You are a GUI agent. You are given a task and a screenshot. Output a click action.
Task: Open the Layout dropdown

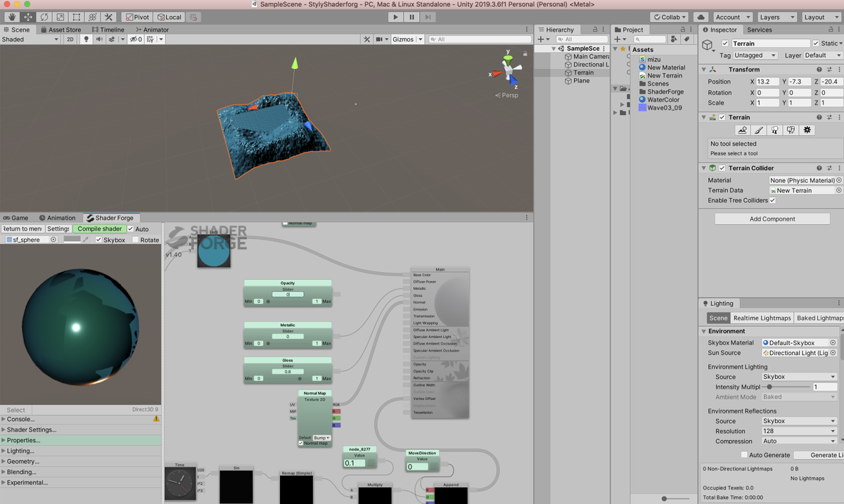pos(818,16)
